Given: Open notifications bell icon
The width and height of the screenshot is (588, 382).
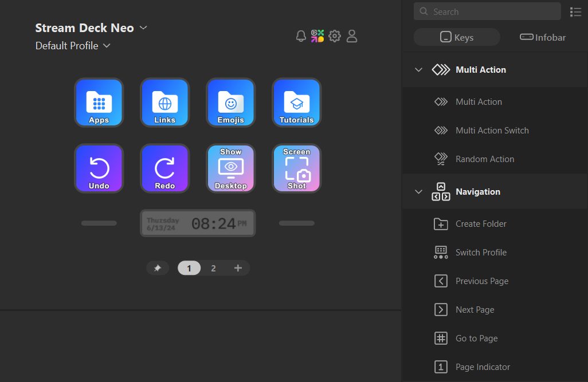Looking at the screenshot, I should tap(301, 37).
